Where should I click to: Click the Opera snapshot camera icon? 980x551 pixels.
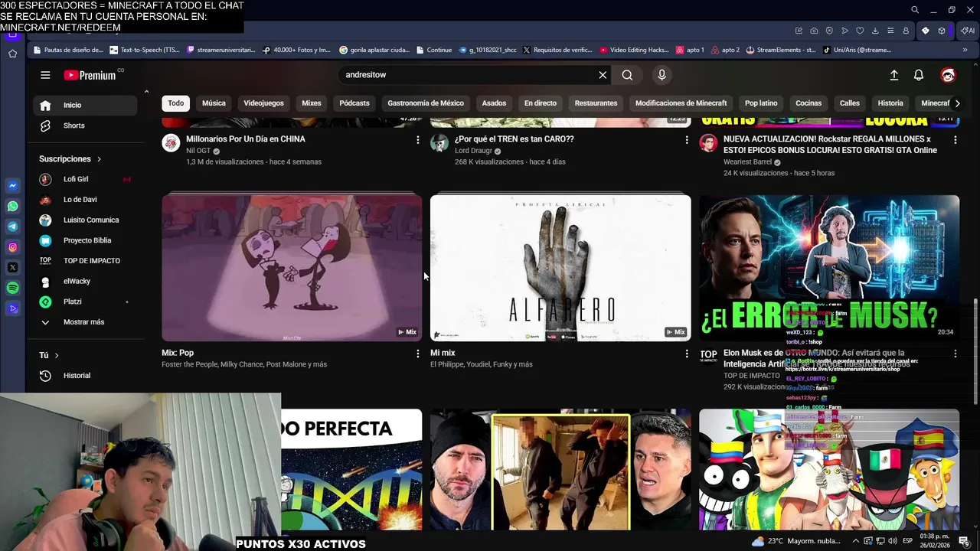pyautogui.click(x=814, y=31)
